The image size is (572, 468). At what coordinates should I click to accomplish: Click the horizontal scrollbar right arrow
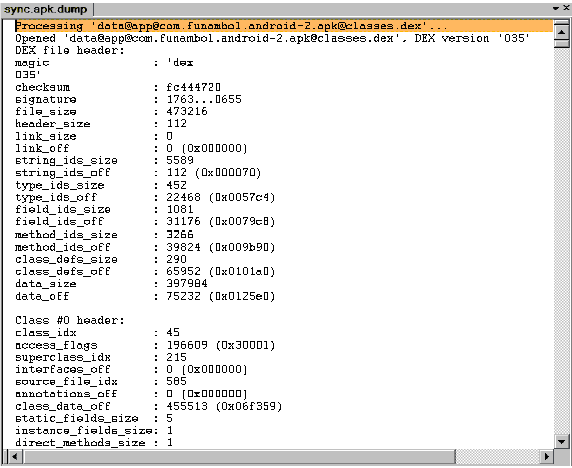coord(546,456)
